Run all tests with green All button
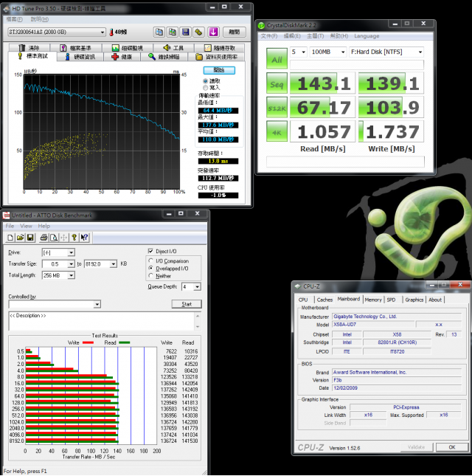The image size is (472, 476). [277, 58]
